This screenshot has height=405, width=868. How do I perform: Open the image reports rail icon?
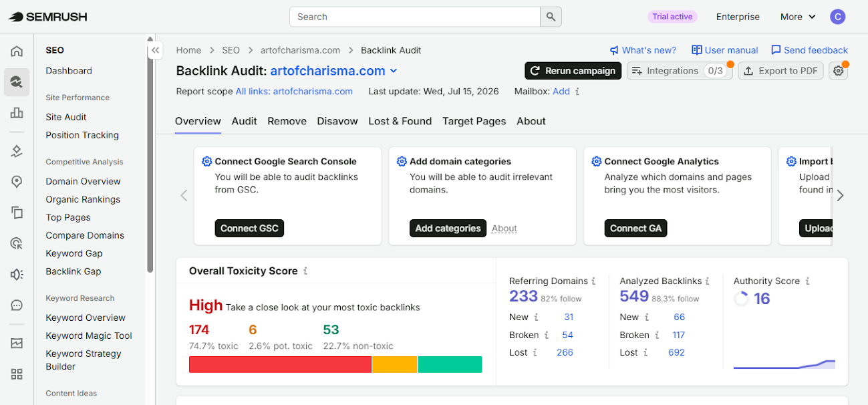(17, 344)
